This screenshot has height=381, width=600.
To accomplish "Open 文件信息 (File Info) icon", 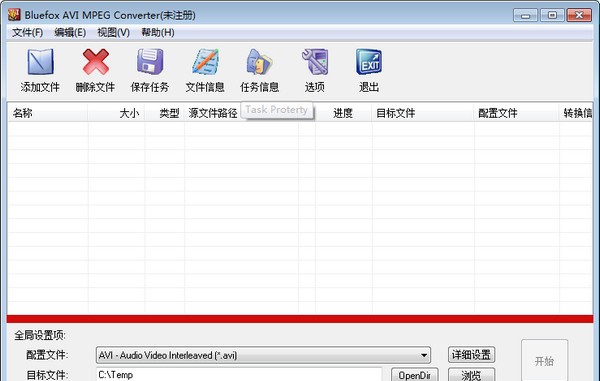I will 205,62.
